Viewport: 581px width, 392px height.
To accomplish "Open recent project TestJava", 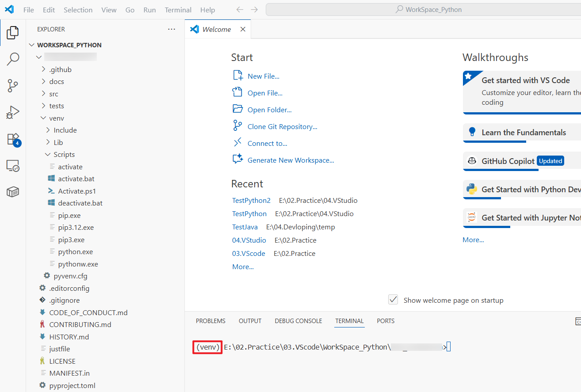I will point(245,227).
